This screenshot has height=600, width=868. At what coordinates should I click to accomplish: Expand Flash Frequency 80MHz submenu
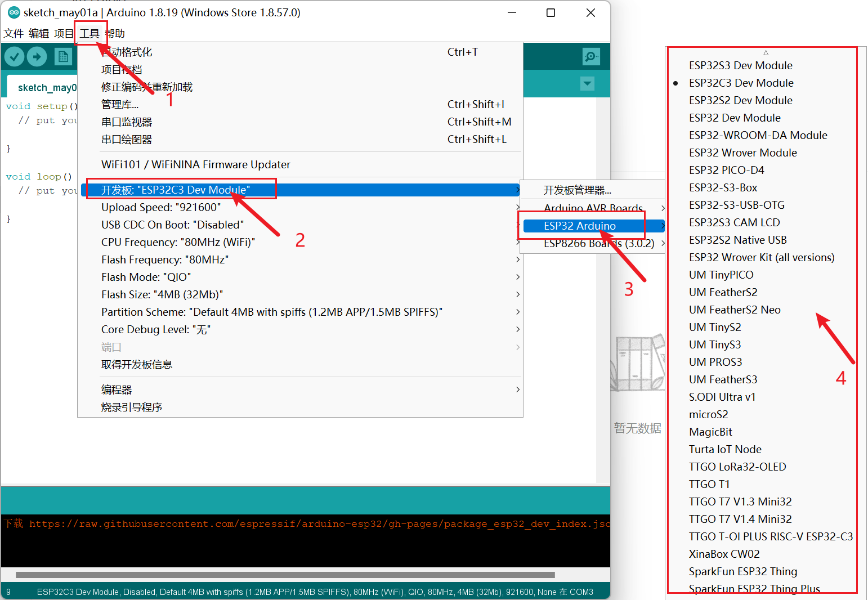click(300, 260)
